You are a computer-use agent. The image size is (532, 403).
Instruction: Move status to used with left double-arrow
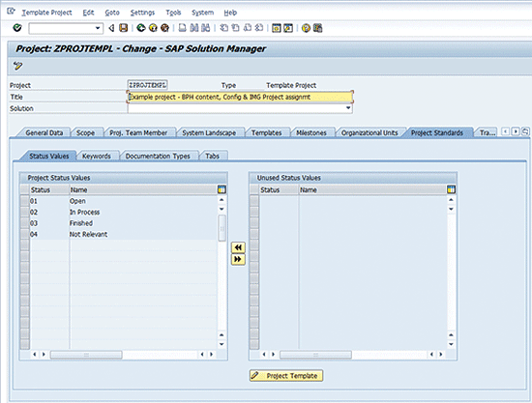point(238,247)
